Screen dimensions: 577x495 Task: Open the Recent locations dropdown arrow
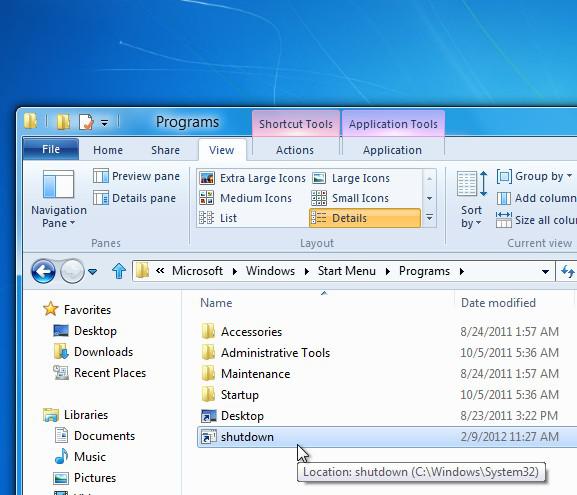click(93, 272)
